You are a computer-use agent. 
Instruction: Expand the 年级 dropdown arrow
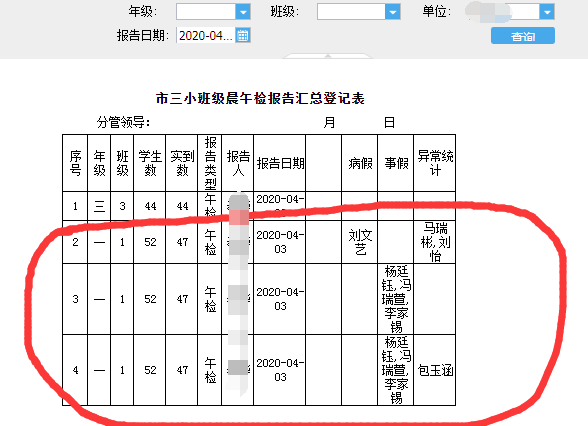pos(243,12)
